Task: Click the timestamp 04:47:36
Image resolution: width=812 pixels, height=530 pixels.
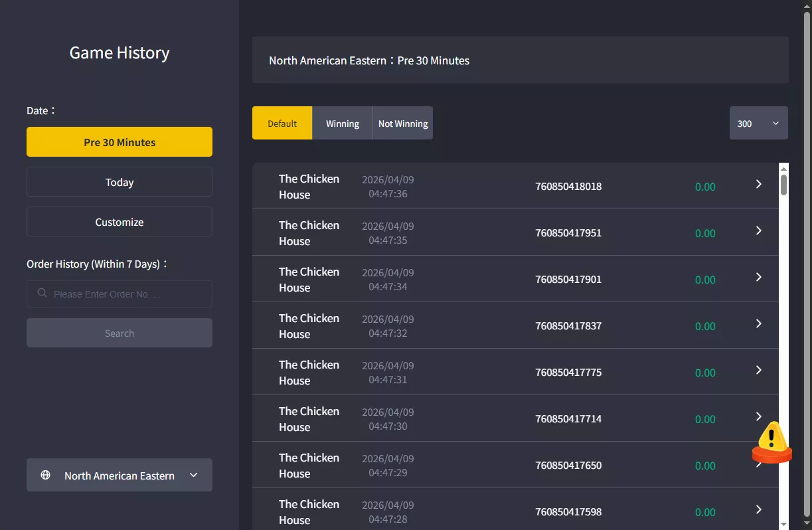Action: [388, 194]
